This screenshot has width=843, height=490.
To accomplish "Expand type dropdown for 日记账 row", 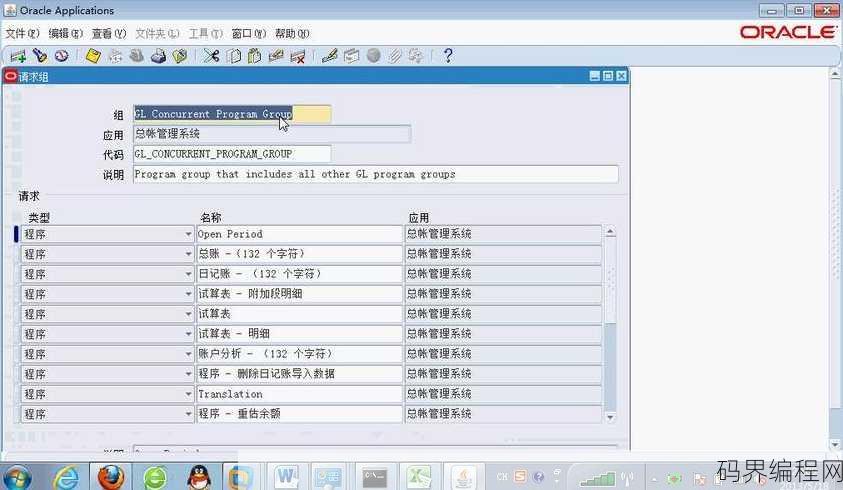I will [188, 274].
